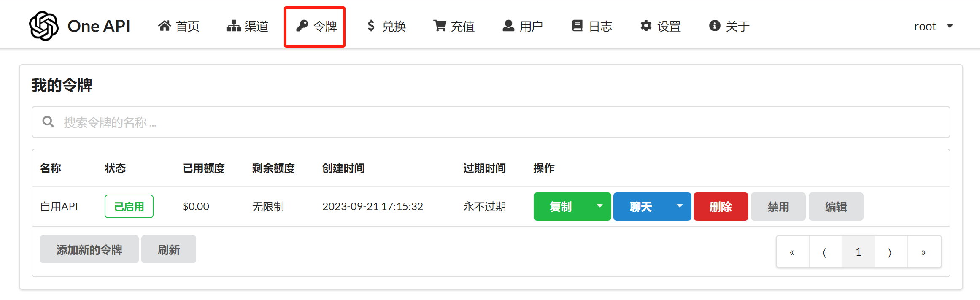Click the 2023-09-21 17:15:32 creation time

pos(373,206)
